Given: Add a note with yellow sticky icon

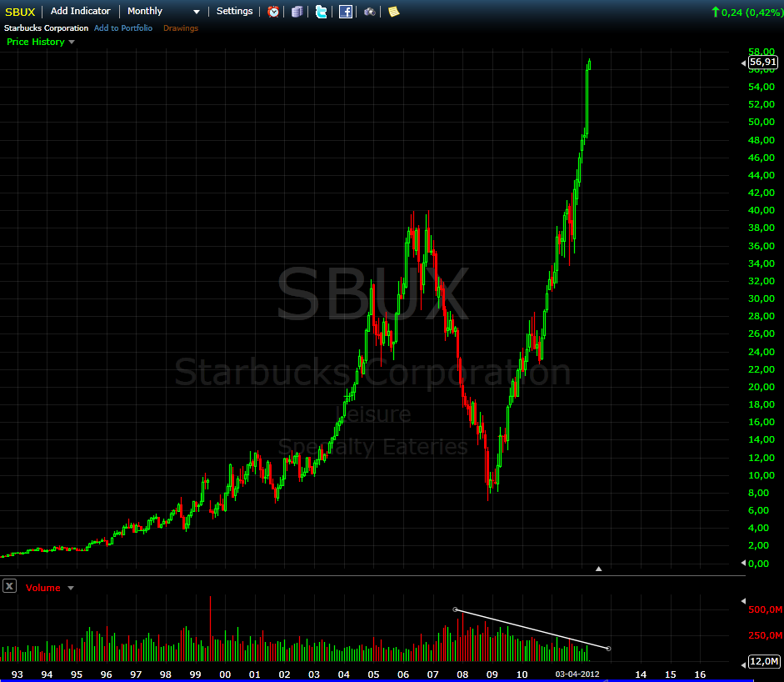Looking at the screenshot, I should [394, 12].
